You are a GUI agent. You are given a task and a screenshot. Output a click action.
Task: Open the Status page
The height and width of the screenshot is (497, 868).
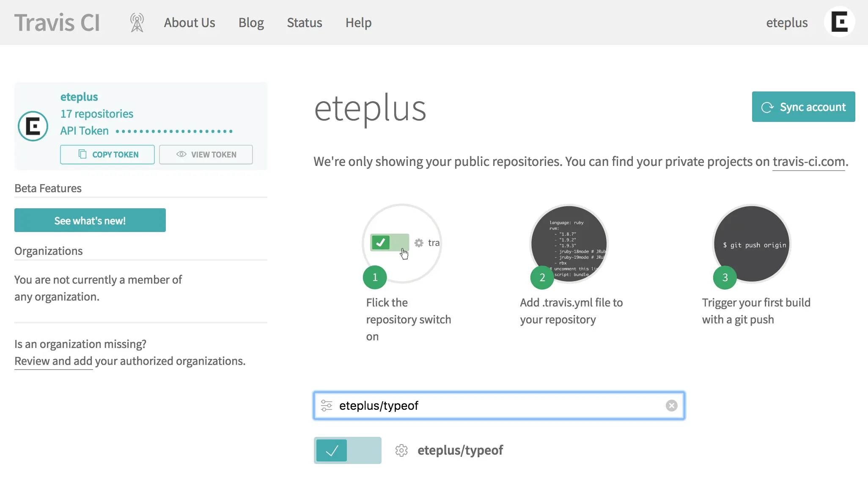(305, 22)
